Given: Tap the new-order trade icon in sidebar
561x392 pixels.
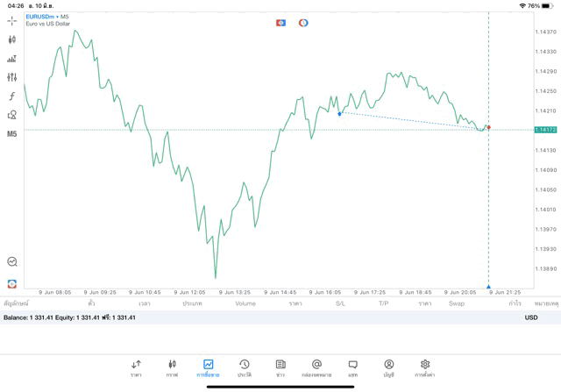Looking at the screenshot, I should pyautogui.click(x=11, y=59).
